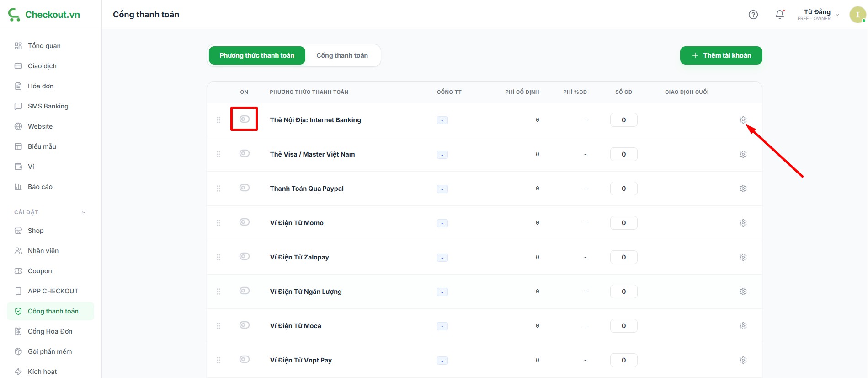Screen dimensions: 868x378
Task: Click the help question mark icon
Action: tap(753, 15)
